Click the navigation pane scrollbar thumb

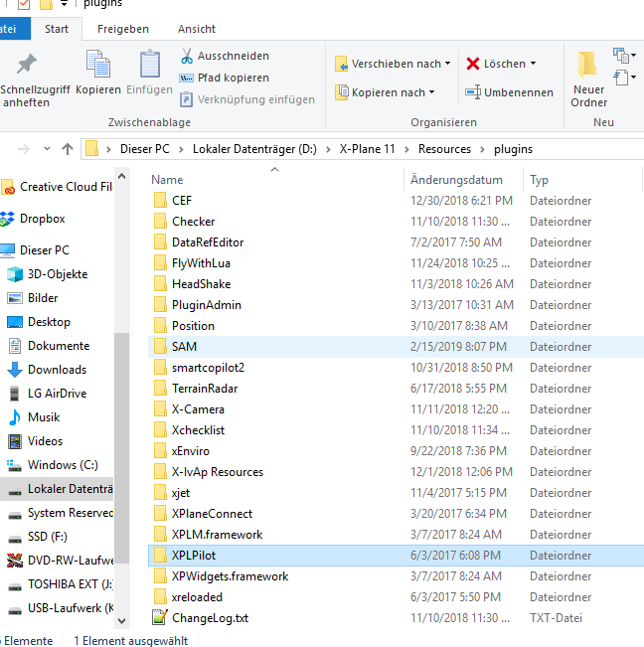(121, 447)
